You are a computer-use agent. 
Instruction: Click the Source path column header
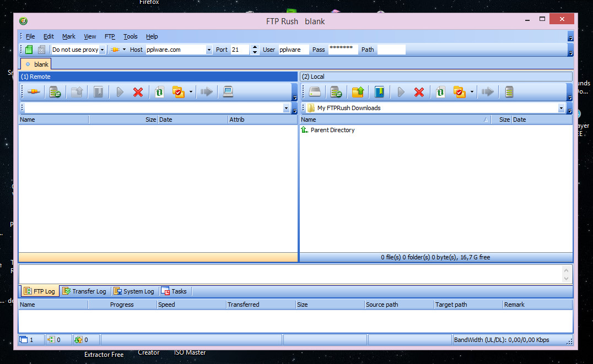click(398, 305)
